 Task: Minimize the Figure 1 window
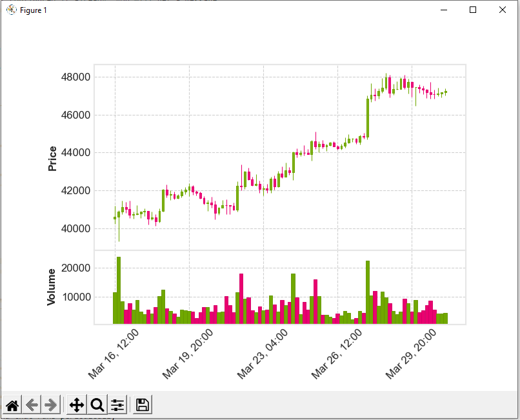pyautogui.click(x=443, y=10)
